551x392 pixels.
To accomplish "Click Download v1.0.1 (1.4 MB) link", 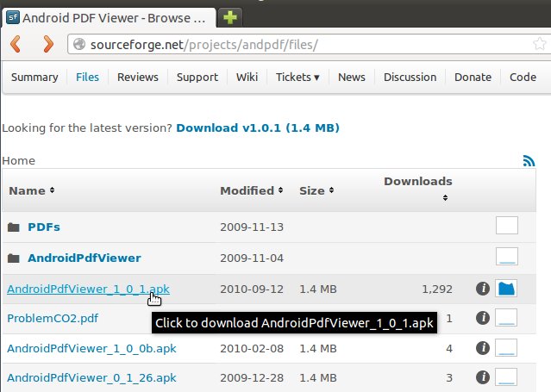I will [x=258, y=128].
